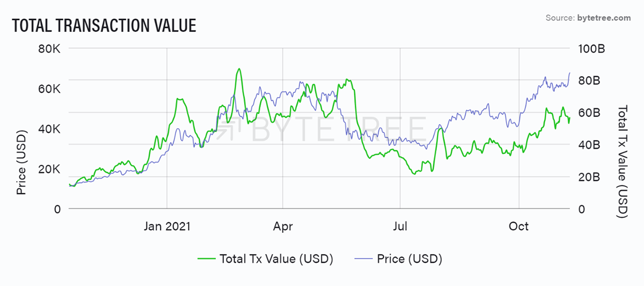Click the Price (USD) left axis title
The width and height of the screenshot is (644, 286).
click(x=21, y=162)
